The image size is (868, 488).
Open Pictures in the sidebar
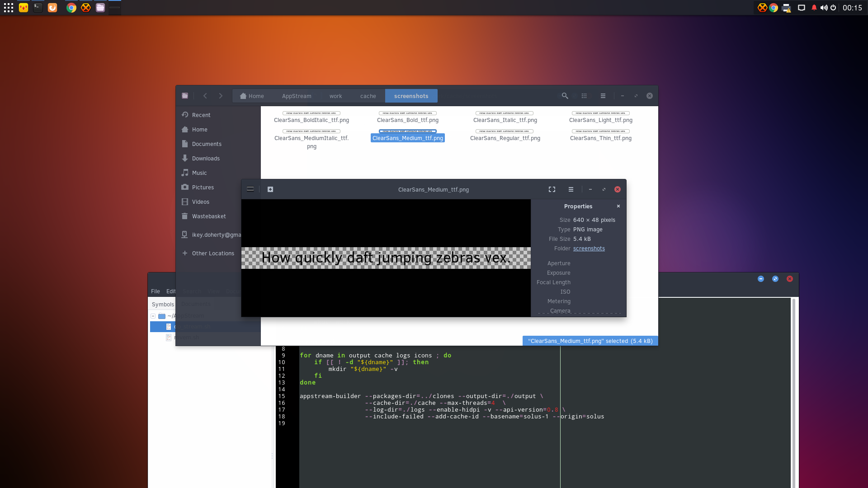[208, 187]
